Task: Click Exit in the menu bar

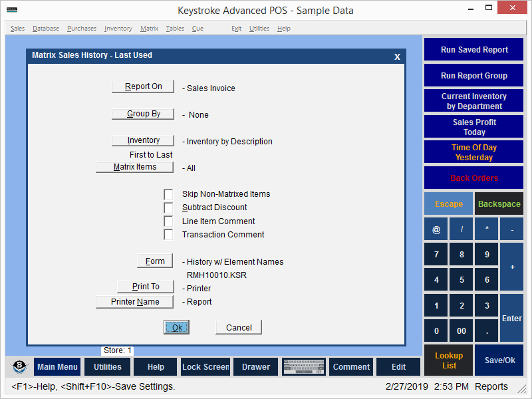Action: [x=237, y=29]
